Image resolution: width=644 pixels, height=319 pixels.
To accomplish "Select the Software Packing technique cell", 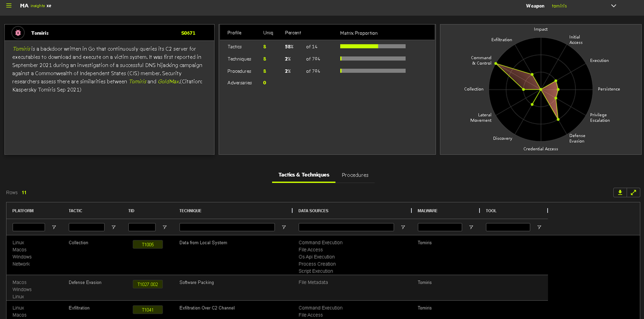I will click(x=196, y=283).
